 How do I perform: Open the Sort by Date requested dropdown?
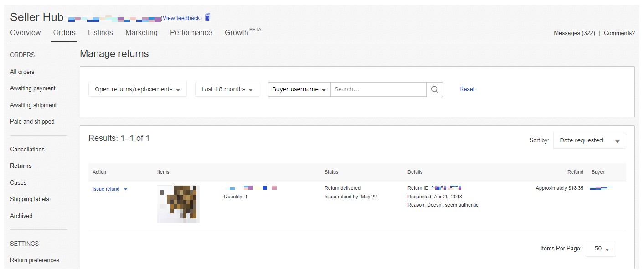(590, 140)
